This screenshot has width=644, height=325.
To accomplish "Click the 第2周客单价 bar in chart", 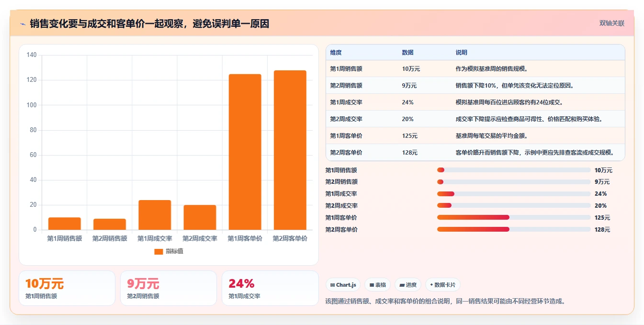I will pos(290,150).
